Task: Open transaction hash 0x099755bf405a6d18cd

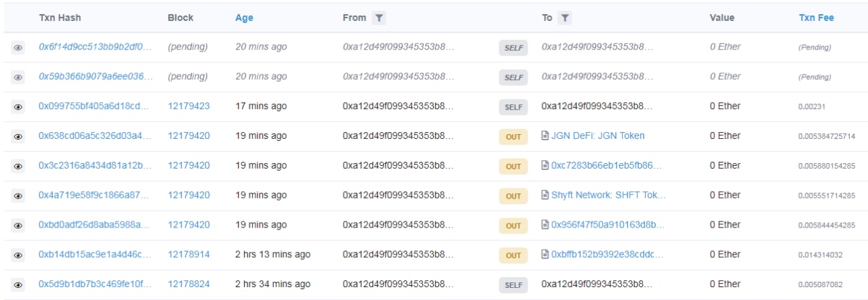Action: click(x=96, y=106)
